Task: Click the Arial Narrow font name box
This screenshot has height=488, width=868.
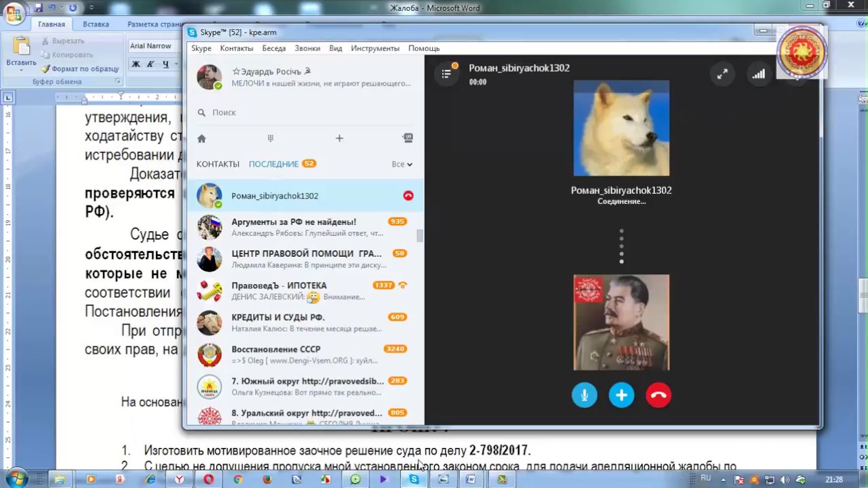Action: pyautogui.click(x=155, y=46)
